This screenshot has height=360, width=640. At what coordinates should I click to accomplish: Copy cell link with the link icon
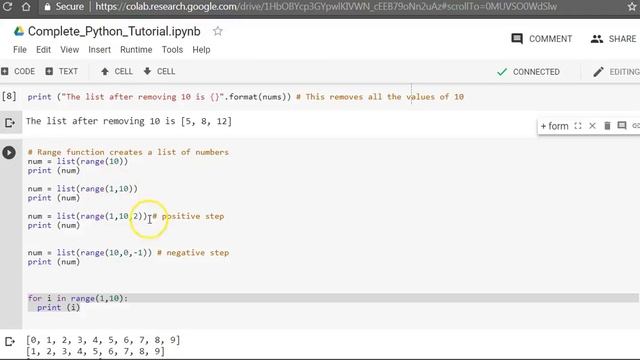coord(636,126)
